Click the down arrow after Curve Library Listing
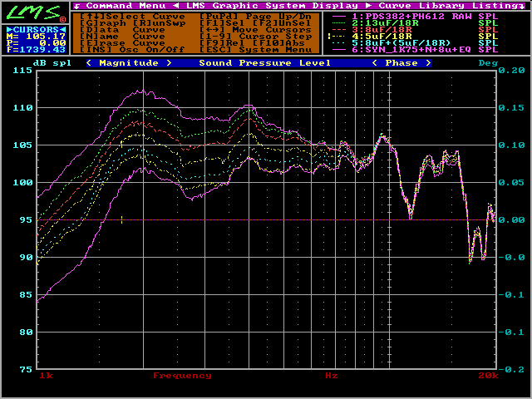Image resolution: width=532 pixels, height=399 pixels. pos(521,6)
